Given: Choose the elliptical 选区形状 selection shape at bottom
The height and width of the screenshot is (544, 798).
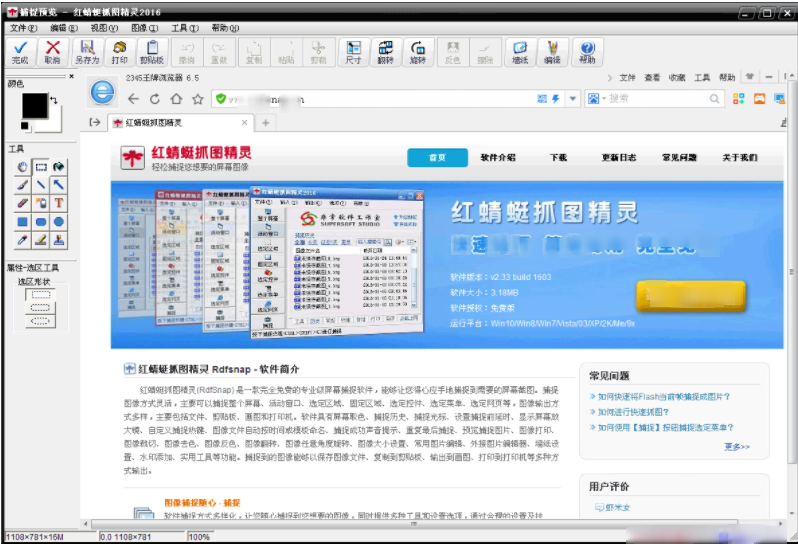Looking at the screenshot, I should (x=41, y=321).
